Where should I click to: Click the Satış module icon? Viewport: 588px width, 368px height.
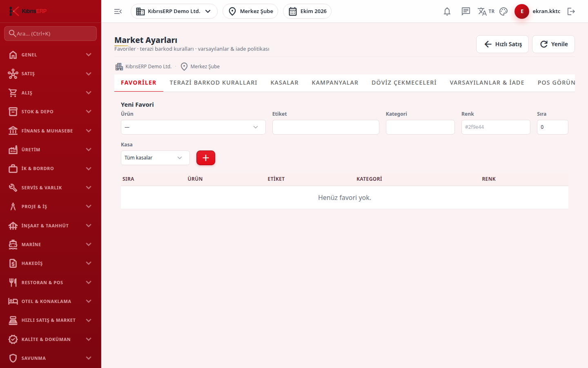(13, 74)
